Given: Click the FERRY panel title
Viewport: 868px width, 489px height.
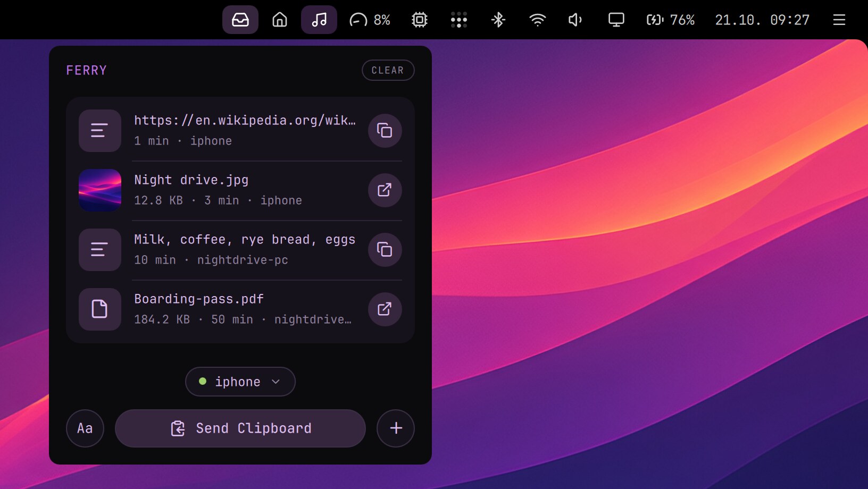Looking at the screenshot, I should click(x=87, y=70).
